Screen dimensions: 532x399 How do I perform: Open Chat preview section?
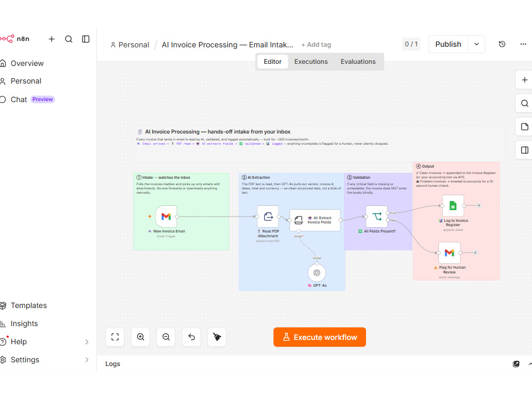pyautogui.click(x=19, y=99)
